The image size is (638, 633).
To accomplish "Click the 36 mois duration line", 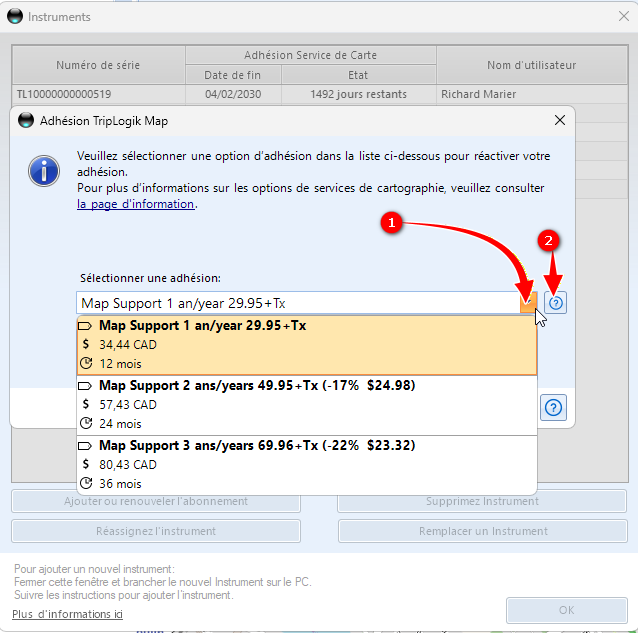I will tap(120, 484).
